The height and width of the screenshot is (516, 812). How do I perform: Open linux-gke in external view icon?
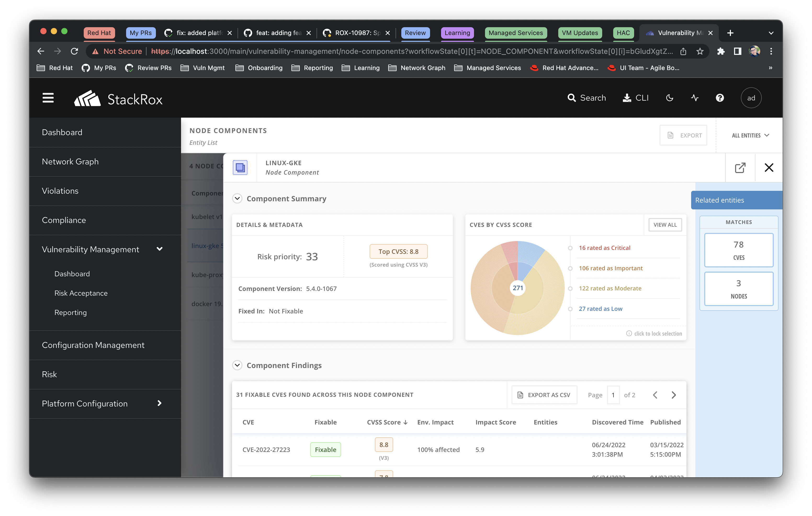click(740, 168)
